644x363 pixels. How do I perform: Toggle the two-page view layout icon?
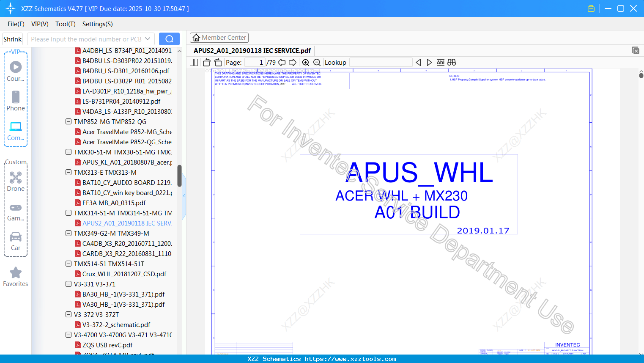click(x=194, y=63)
